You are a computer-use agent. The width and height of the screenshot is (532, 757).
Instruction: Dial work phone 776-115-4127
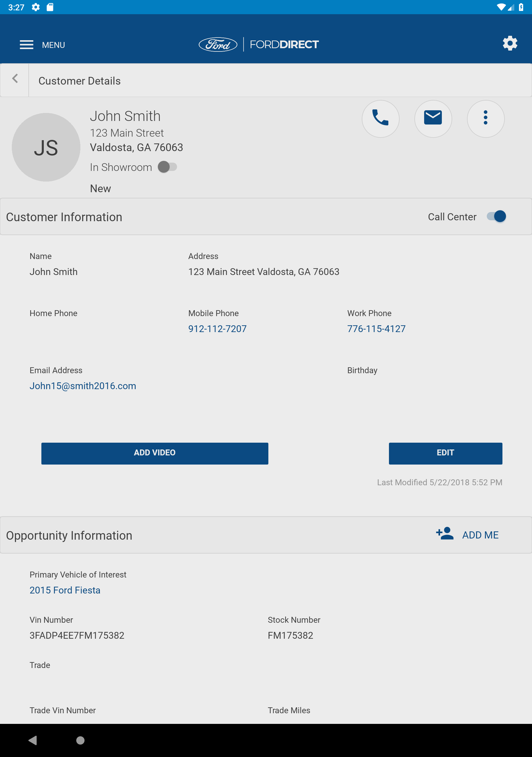[376, 329]
